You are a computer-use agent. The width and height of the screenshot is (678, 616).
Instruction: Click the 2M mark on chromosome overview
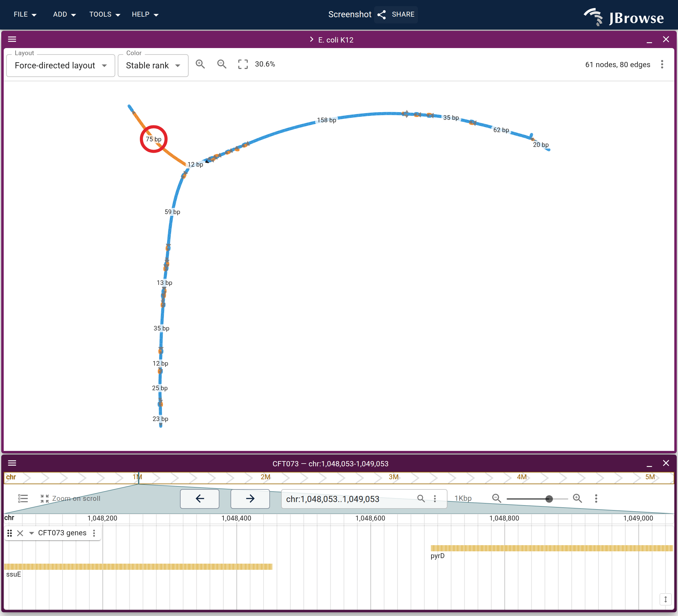coord(265,477)
